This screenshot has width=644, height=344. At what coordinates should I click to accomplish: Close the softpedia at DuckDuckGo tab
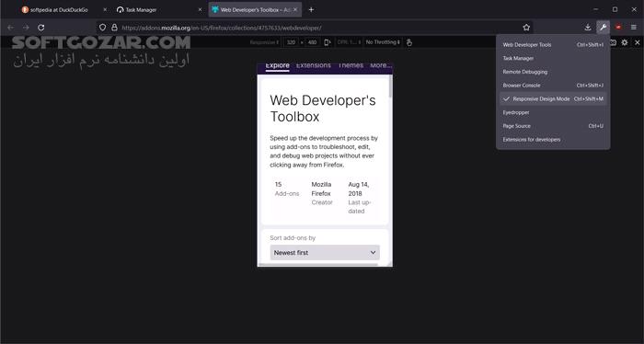click(x=105, y=9)
